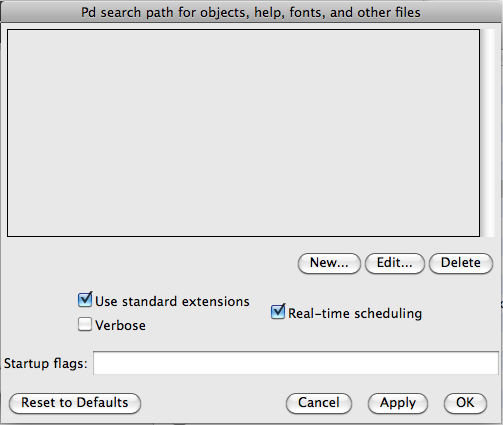Confirm the dialog with OK

[x=465, y=403]
